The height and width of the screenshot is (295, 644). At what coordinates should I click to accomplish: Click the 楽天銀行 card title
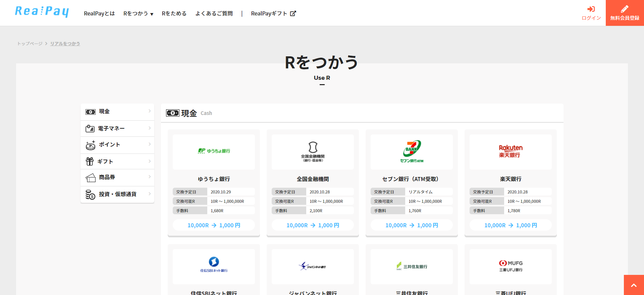point(511,179)
